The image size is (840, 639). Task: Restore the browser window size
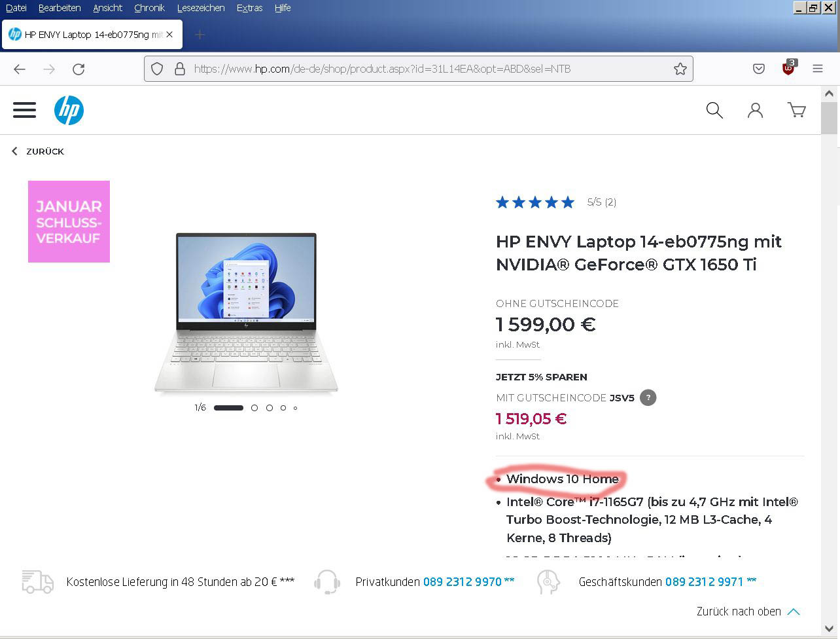813,8
